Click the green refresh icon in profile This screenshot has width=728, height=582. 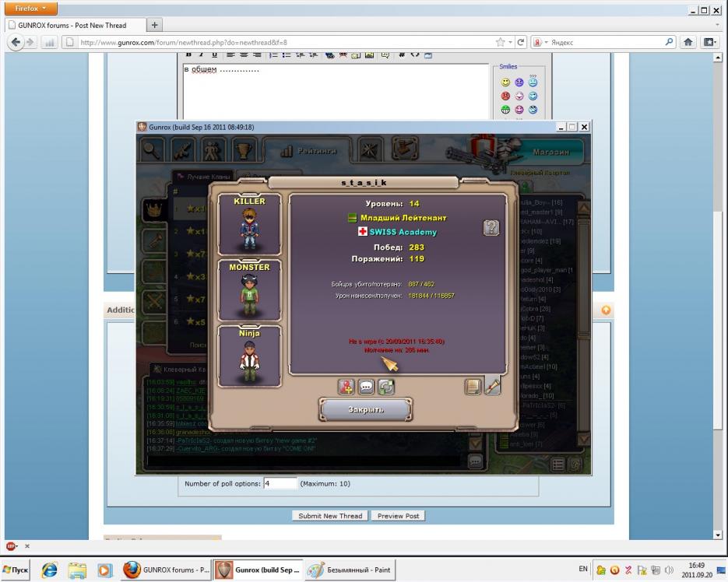[386, 387]
